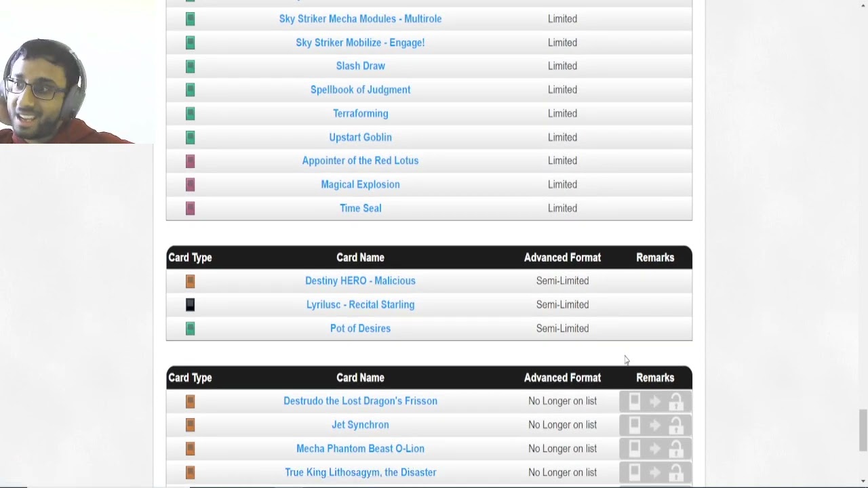Image resolution: width=868 pixels, height=488 pixels.
Task: Click black Xyz icon beside Lyrilusc - Recital Starling
Action: coord(190,304)
